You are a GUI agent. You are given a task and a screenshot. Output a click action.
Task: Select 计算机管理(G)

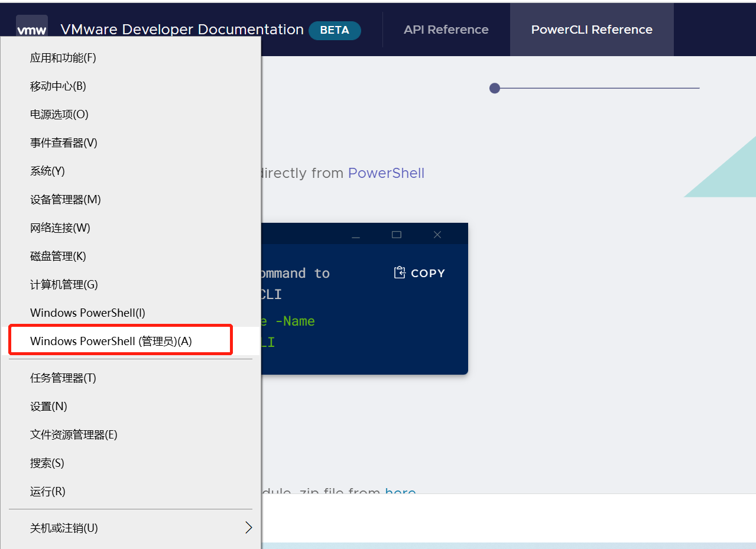tap(130, 284)
